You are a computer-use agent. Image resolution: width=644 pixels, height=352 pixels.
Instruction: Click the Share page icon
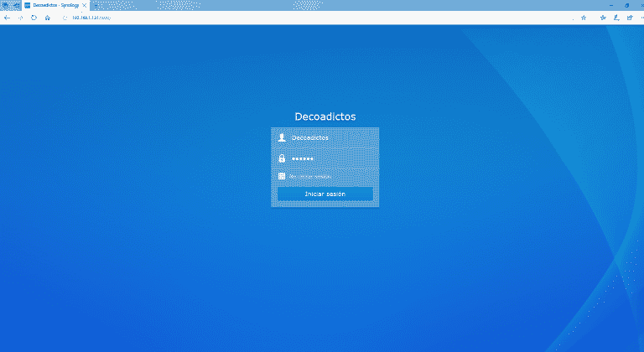[629, 17]
